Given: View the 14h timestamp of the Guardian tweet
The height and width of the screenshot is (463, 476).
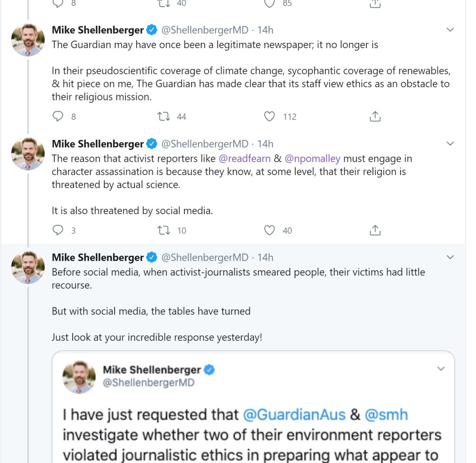Looking at the screenshot, I should tap(265, 30).
